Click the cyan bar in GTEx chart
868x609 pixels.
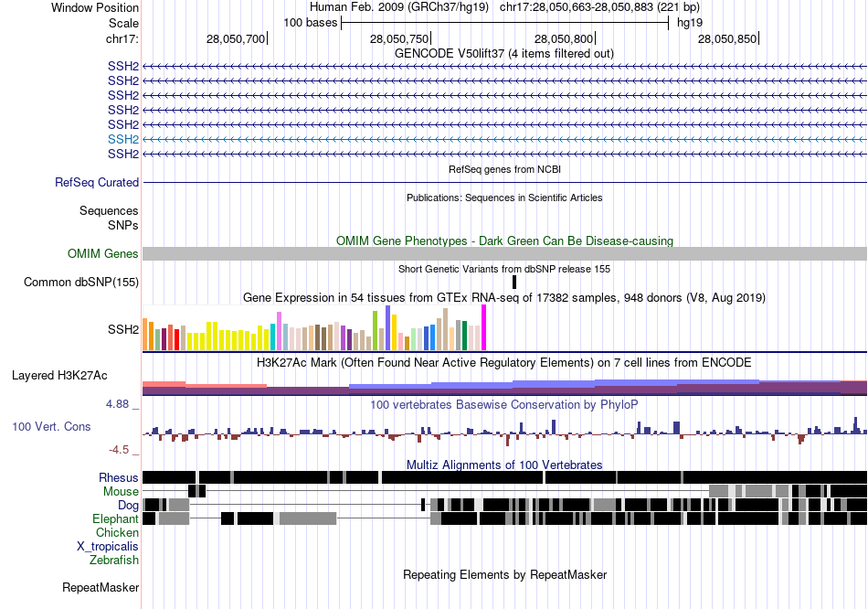[273, 337]
